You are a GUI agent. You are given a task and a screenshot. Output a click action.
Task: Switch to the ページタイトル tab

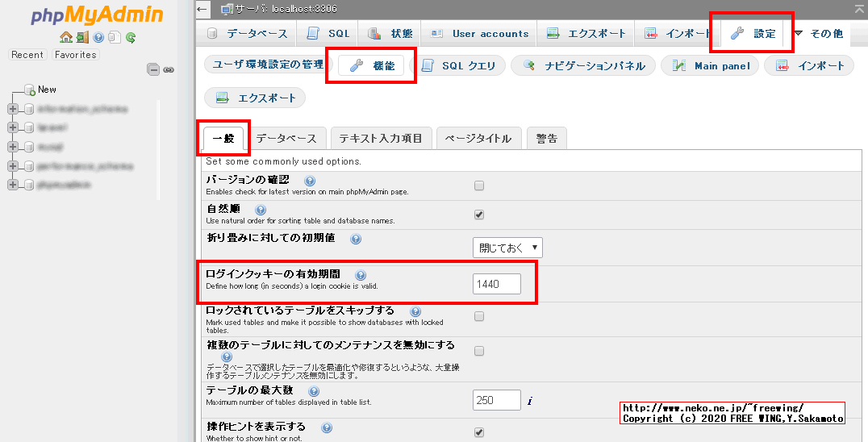point(479,138)
